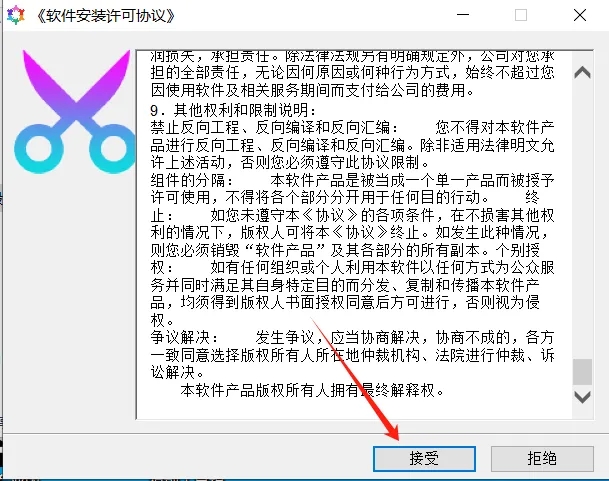Accept the license with the 接受 button
Screen dimensions: 609x481
click(424, 459)
